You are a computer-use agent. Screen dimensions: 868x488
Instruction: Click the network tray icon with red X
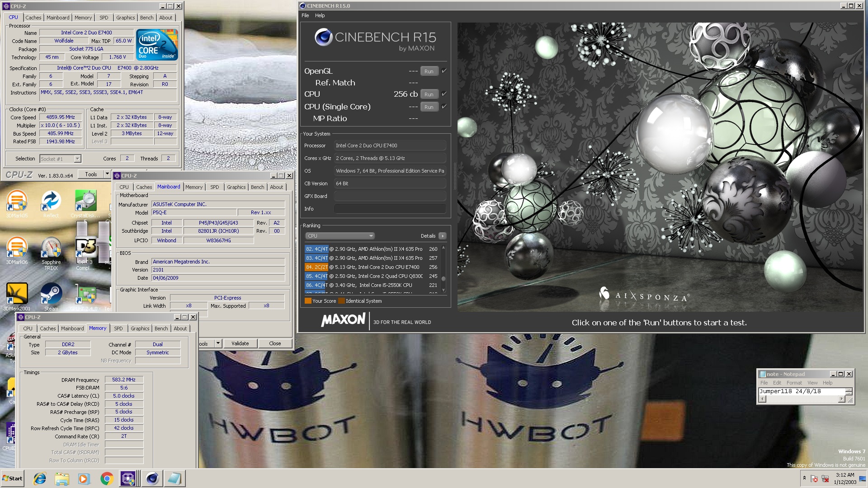825,479
